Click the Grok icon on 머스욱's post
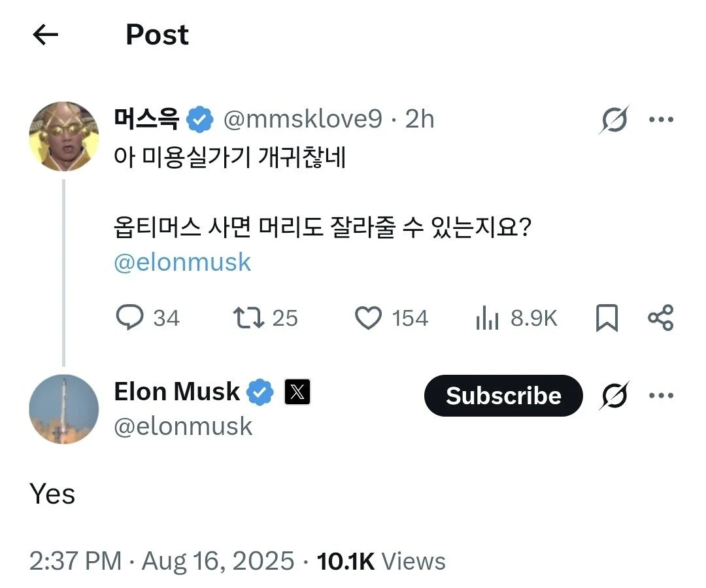 [x=614, y=120]
